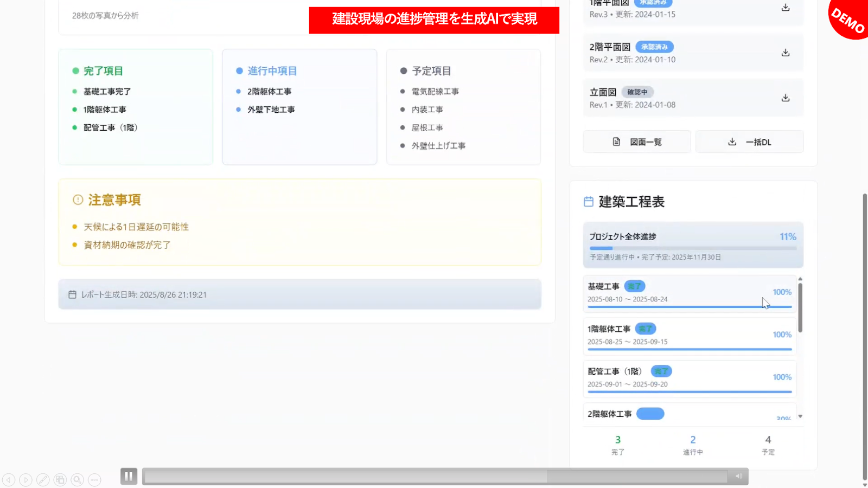Advance with next slide arrow icon

point(25,480)
